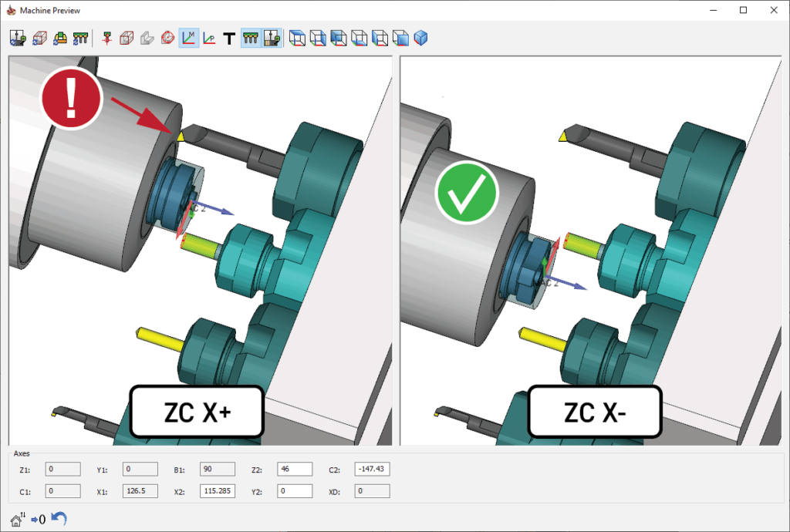Click the C2 field showing -147.43

(372, 468)
